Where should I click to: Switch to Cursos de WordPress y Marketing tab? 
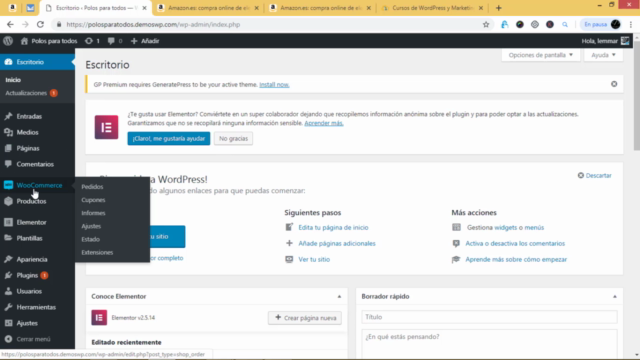432,8
